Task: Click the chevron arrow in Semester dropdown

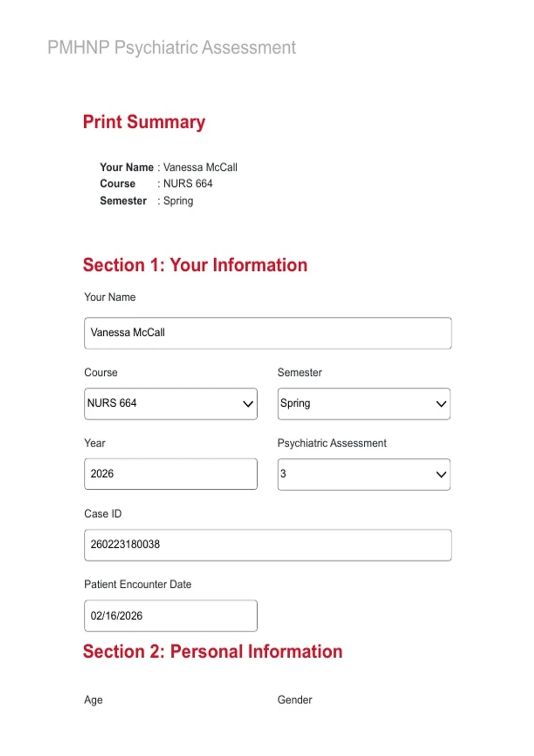Action: click(x=441, y=404)
